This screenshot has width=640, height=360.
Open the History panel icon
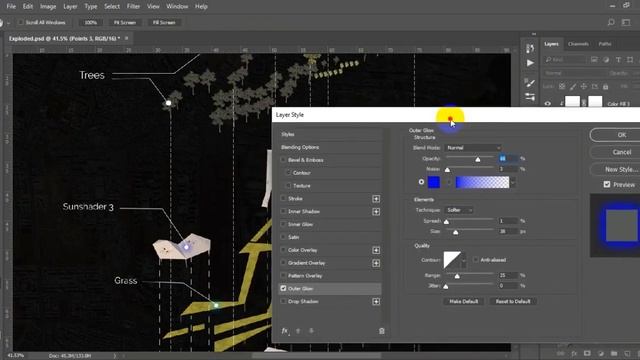(x=530, y=49)
